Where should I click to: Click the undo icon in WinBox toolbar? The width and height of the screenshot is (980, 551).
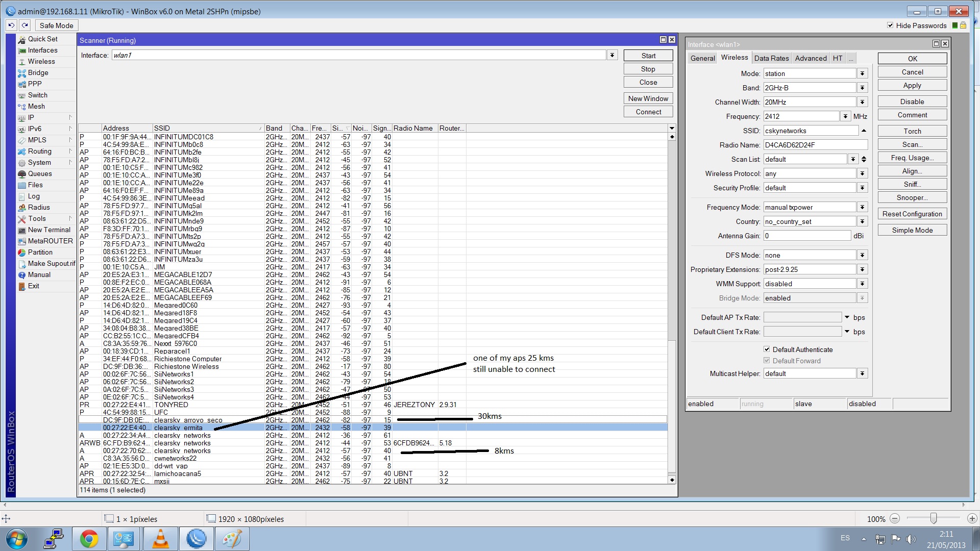click(11, 26)
